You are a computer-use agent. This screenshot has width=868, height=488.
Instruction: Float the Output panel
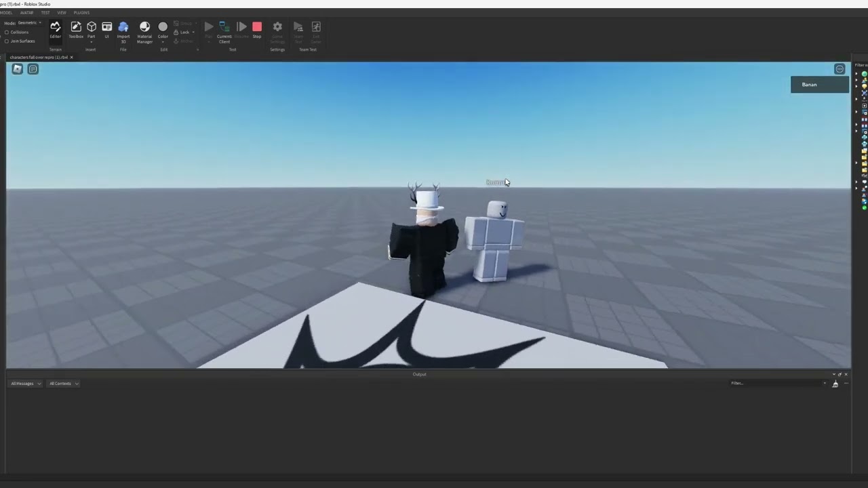click(x=840, y=374)
